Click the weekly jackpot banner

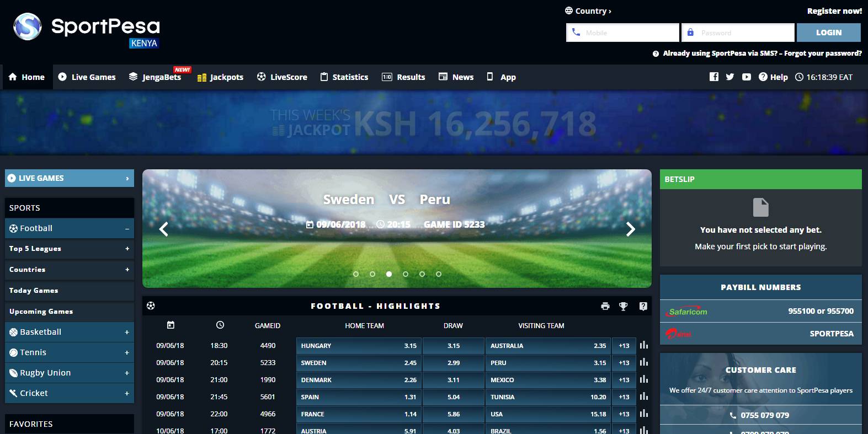tap(434, 123)
